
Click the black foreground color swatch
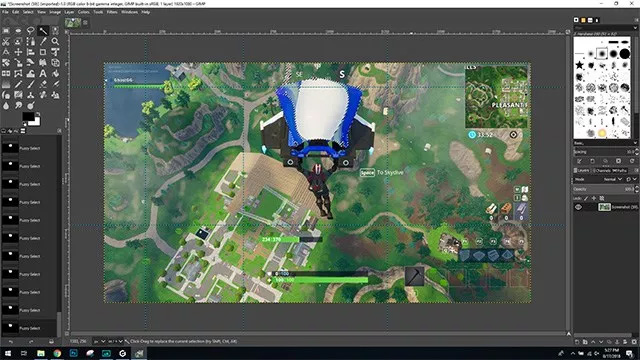[x=28, y=116]
